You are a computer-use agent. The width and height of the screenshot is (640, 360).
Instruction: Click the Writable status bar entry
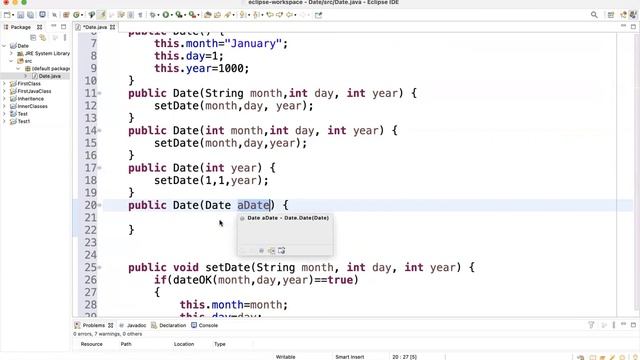(x=285, y=357)
